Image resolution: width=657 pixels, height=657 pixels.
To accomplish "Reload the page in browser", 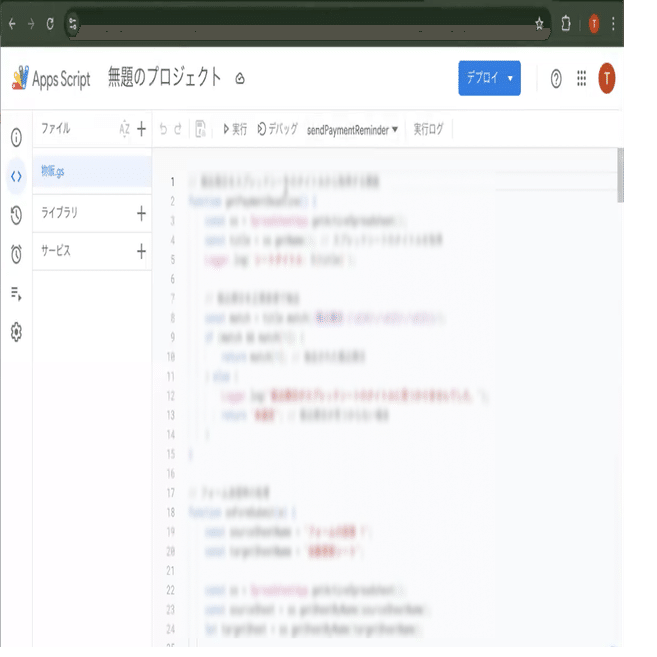I will click(x=50, y=24).
